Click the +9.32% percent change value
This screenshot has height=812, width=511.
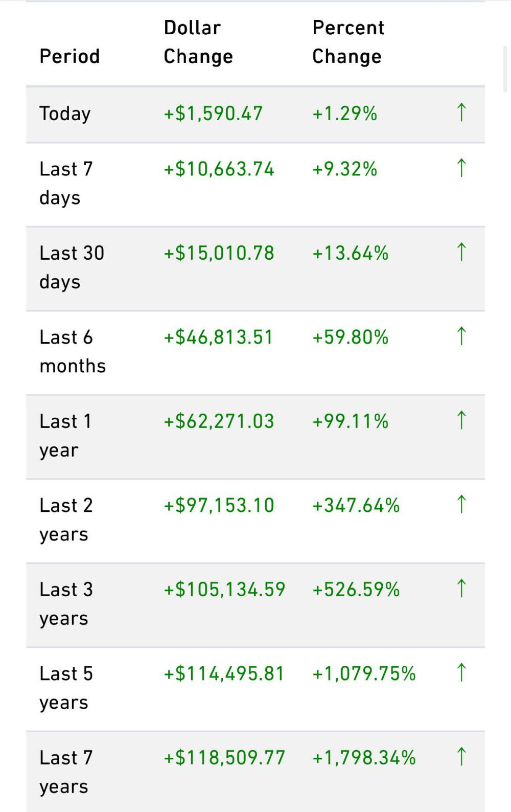pyautogui.click(x=345, y=169)
